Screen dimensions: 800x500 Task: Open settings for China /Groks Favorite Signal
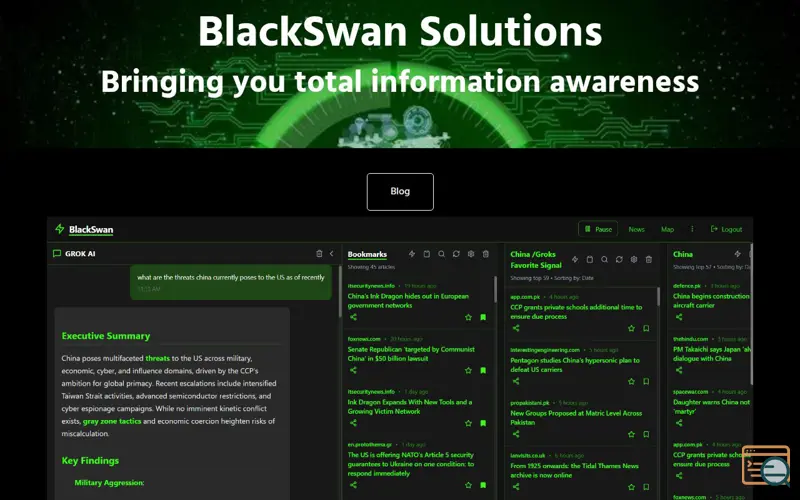[x=634, y=259]
